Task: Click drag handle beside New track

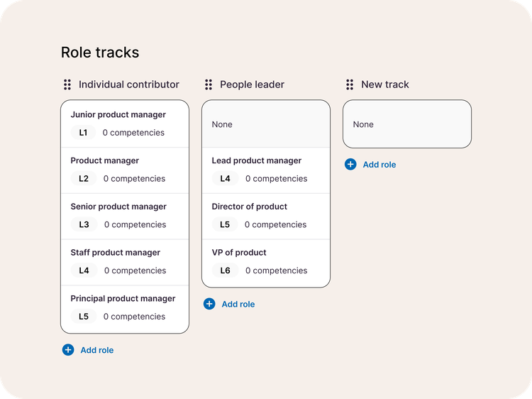Action: (350, 84)
